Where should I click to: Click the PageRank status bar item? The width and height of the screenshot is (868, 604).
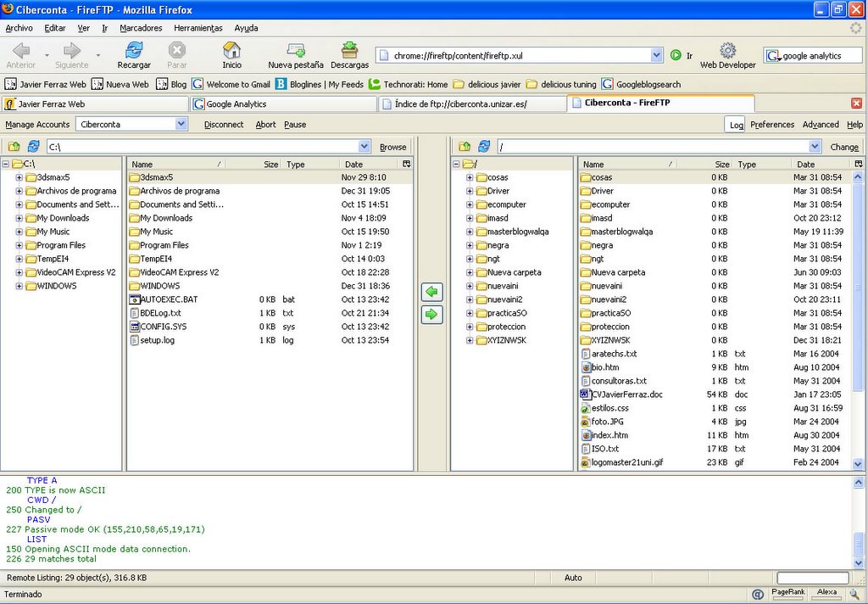(788, 592)
